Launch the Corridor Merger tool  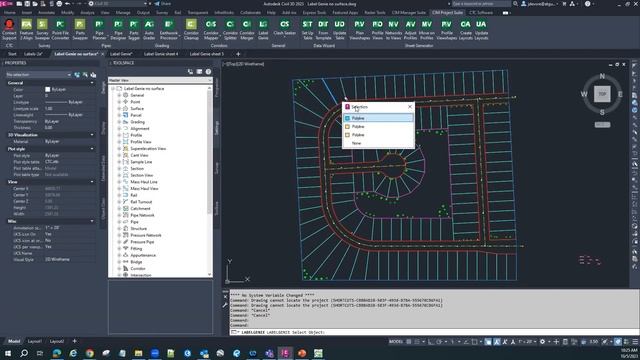click(x=247, y=29)
